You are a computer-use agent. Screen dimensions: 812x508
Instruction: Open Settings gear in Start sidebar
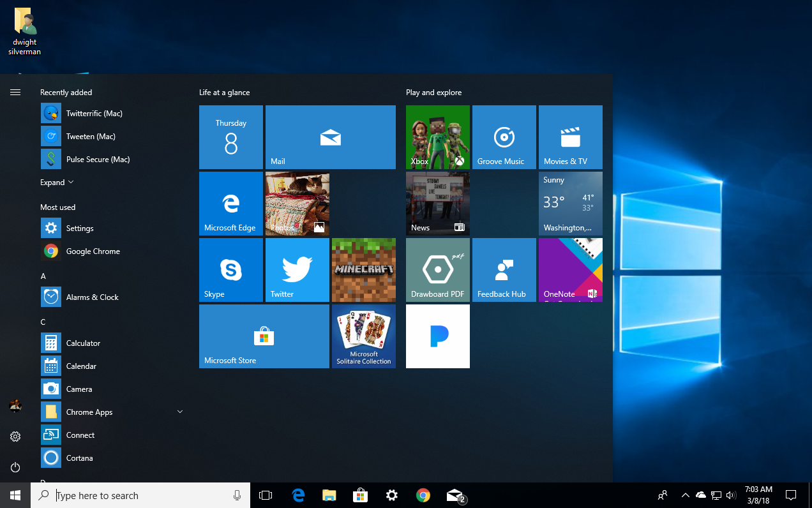point(15,437)
